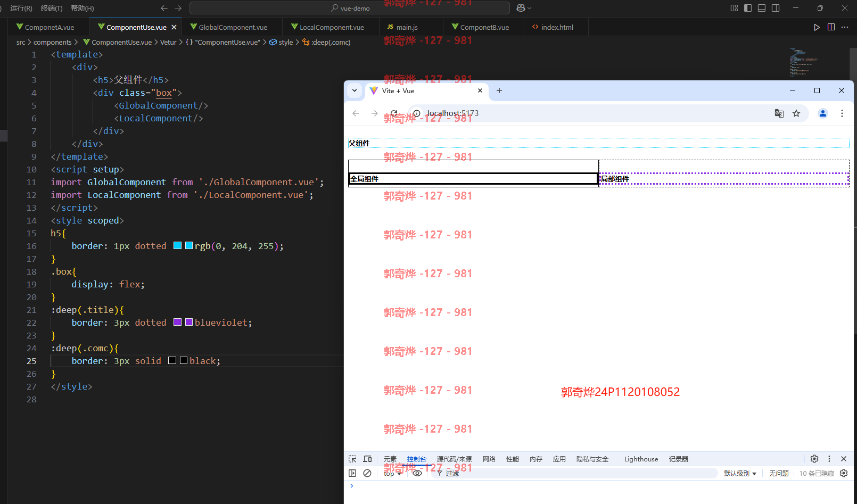857x504 pixels.
Task: Open the Lighthouse DevTools tab
Action: point(641,459)
